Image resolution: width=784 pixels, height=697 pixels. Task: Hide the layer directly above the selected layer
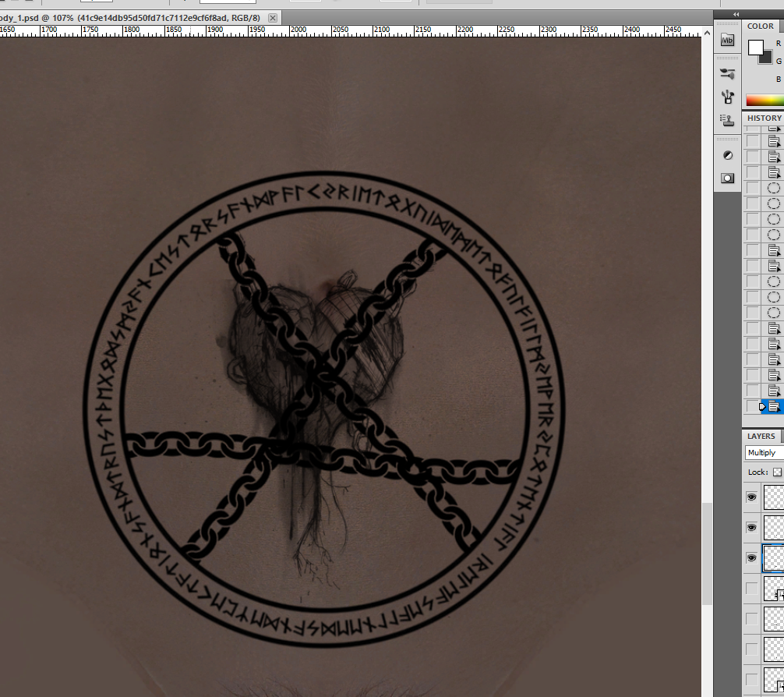coord(751,528)
